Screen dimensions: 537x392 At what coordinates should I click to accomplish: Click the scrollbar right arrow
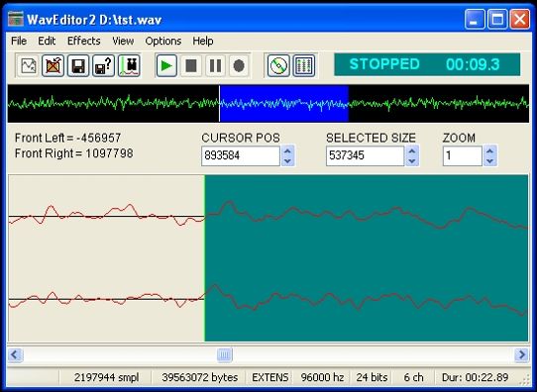pyautogui.click(x=521, y=354)
